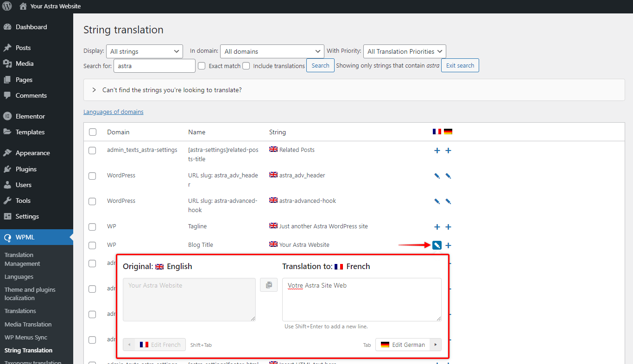Go to the Translations submenu
Viewport: 633px width, 364px height.
(20, 311)
